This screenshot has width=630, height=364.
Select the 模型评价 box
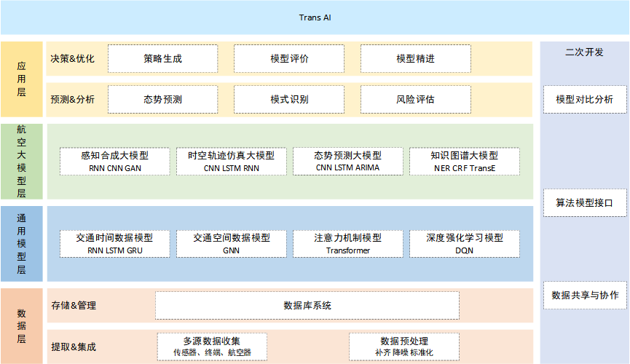(x=289, y=59)
